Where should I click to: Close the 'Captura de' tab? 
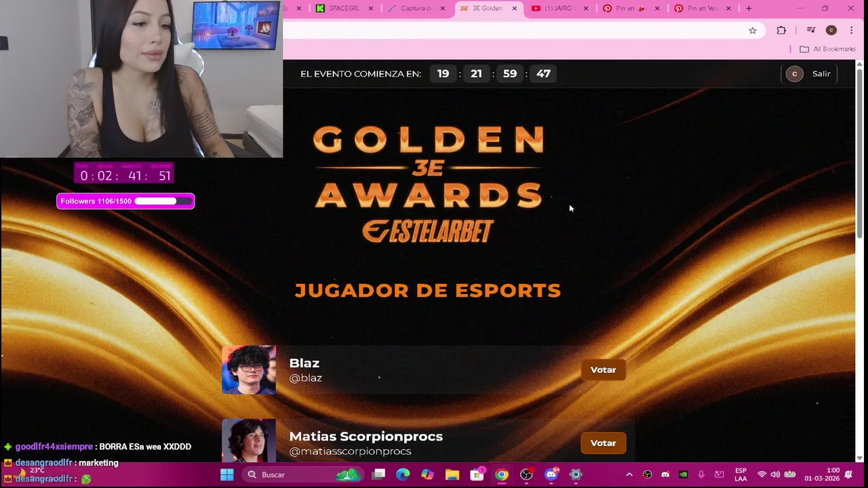[x=443, y=8]
